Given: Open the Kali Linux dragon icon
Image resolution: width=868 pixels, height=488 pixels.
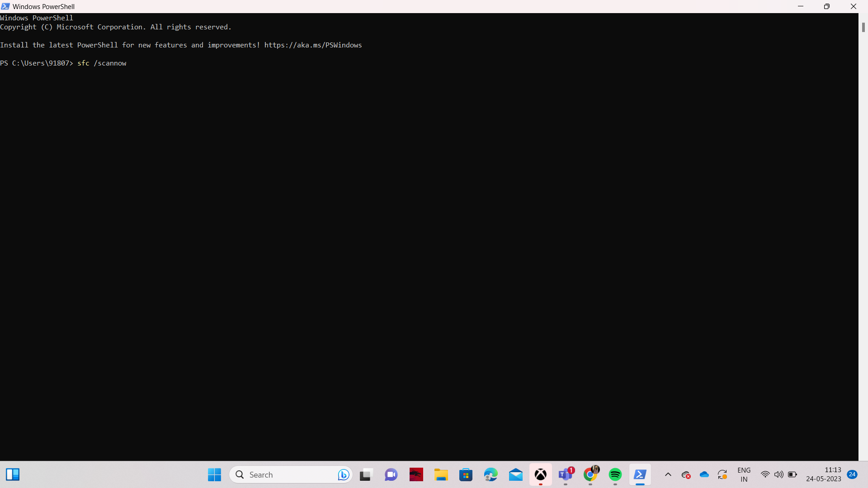Looking at the screenshot, I should (x=416, y=474).
